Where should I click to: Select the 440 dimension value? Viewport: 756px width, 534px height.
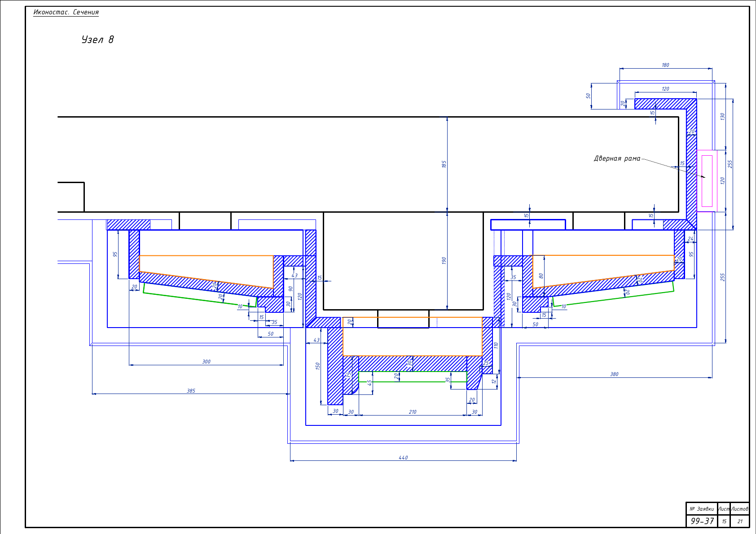point(403,458)
